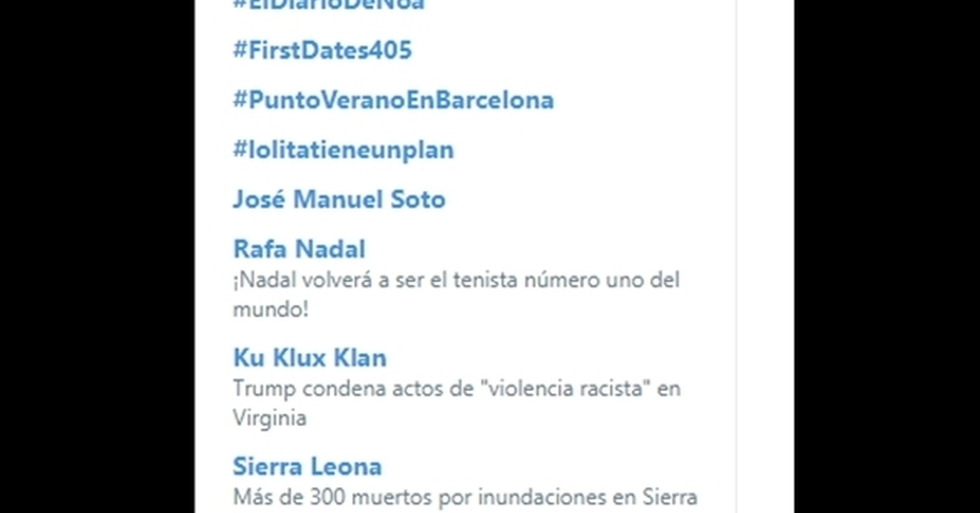Open the #PuntoVeranoEnBarcelona trend
Viewport: 980px width, 513px height.
[x=393, y=100]
